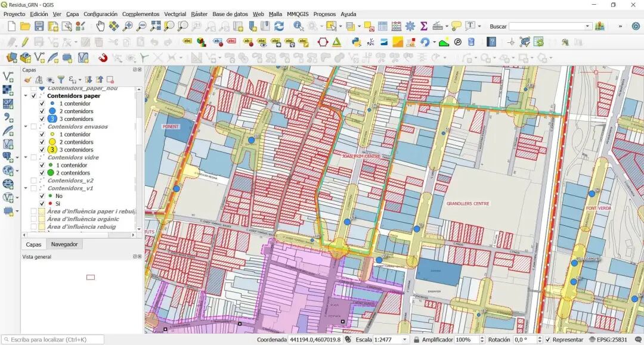Open the attribute table icon

click(x=382, y=26)
